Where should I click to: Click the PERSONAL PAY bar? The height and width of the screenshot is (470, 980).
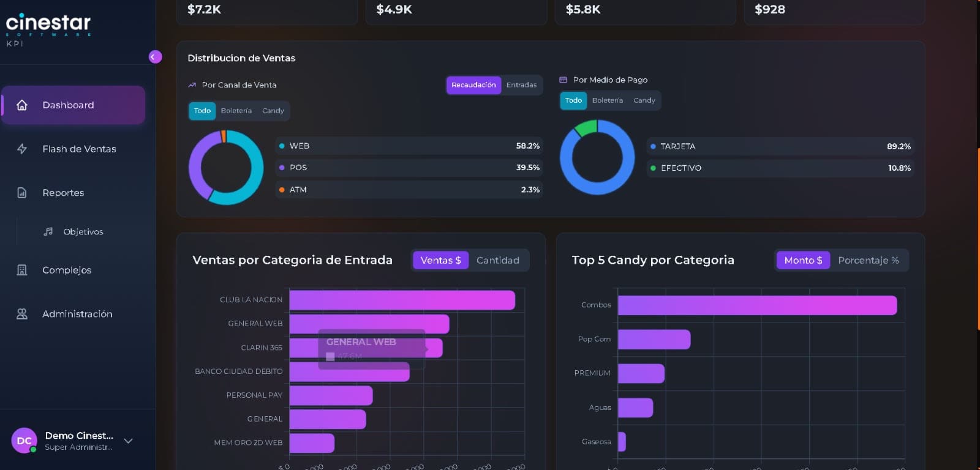click(331, 395)
